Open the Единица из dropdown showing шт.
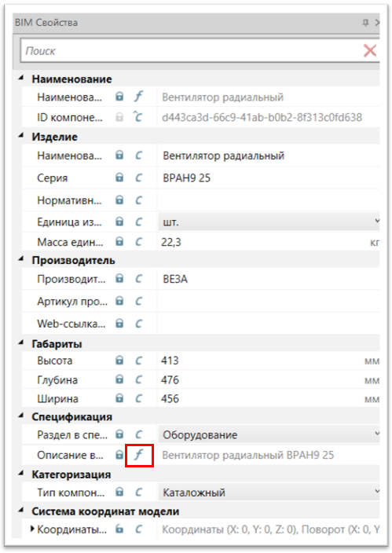392x553 pixels. (269, 222)
